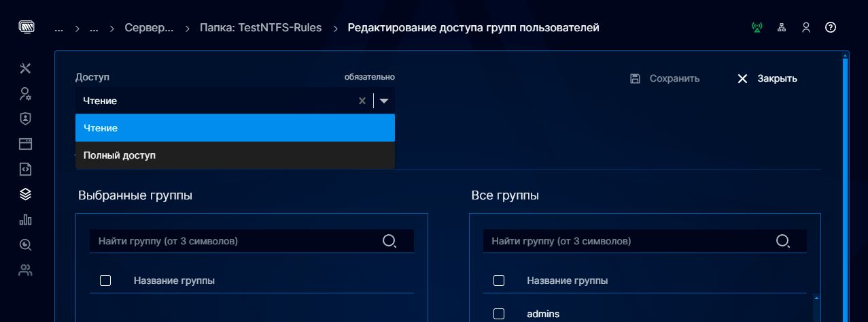Open the user settings sidebar icon

coord(26,93)
